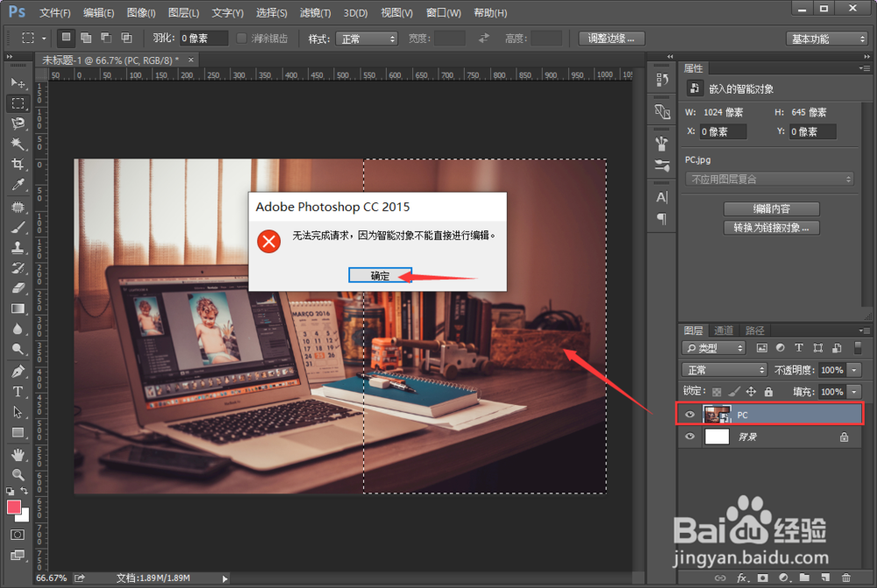The image size is (877, 588).
Task: Open the 填充 fill slider arrow
Action: 854,391
